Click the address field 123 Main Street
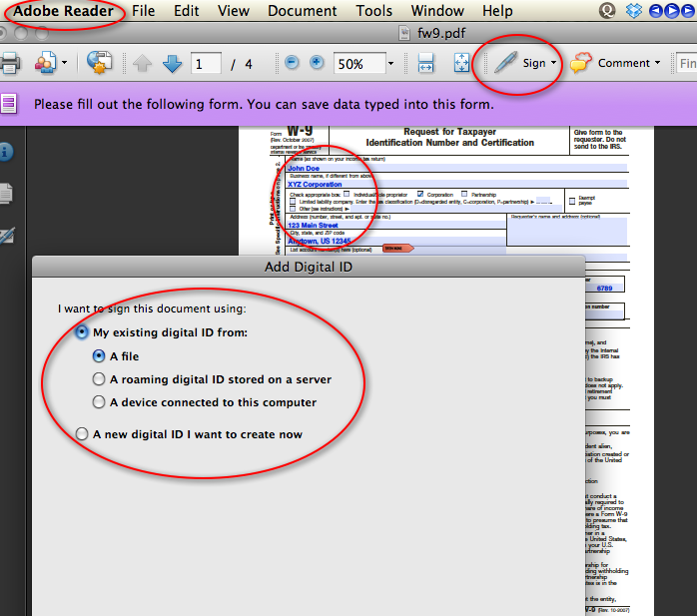The image size is (697, 616). click(x=395, y=225)
